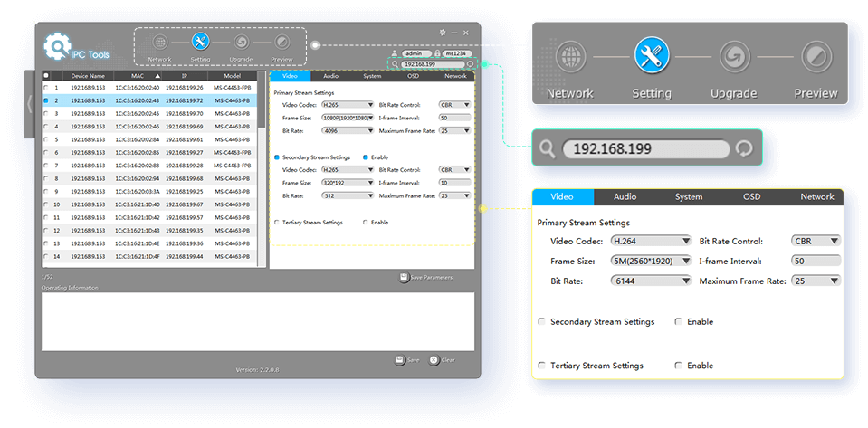Sort devices by clicking the MAC column header
This screenshot has height=428, width=868.
pos(138,76)
